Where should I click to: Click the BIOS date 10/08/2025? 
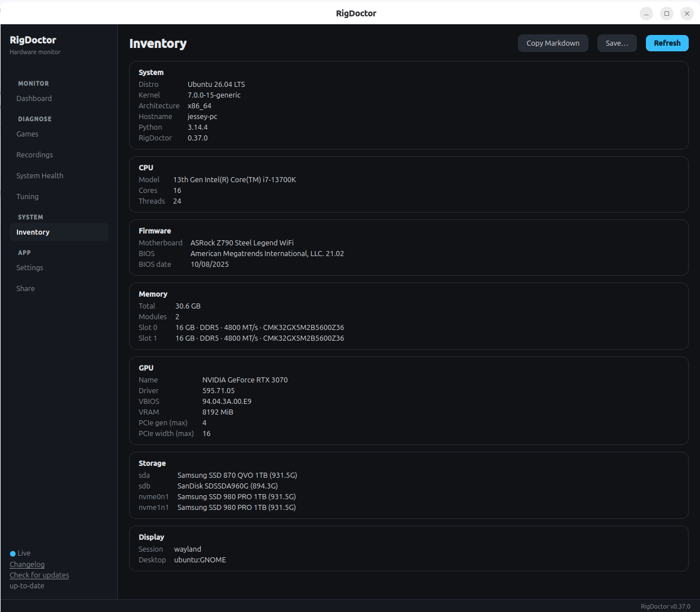tap(210, 264)
